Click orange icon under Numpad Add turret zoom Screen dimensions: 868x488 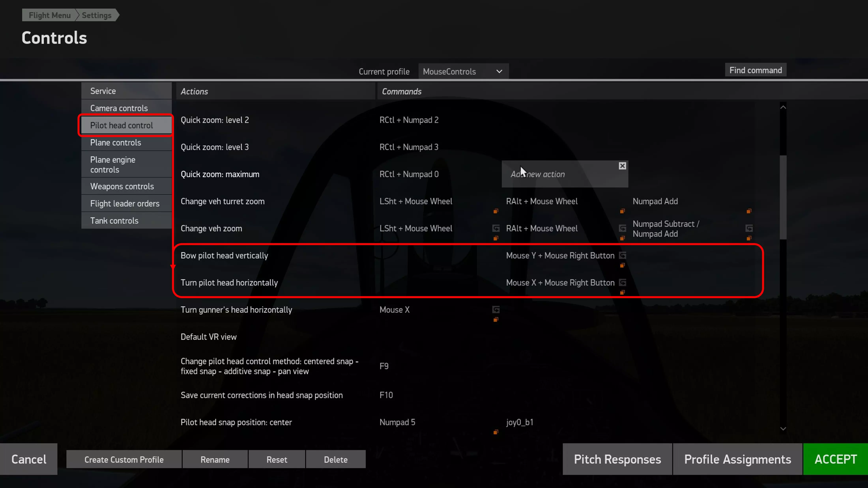tap(748, 211)
